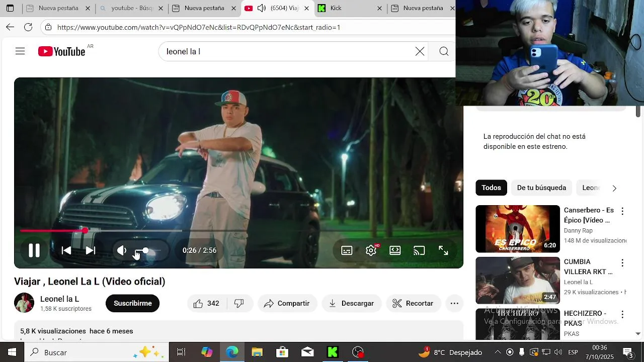This screenshot has width=644, height=362.
Task: Open File Explorer from taskbar
Action: click(x=257, y=352)
